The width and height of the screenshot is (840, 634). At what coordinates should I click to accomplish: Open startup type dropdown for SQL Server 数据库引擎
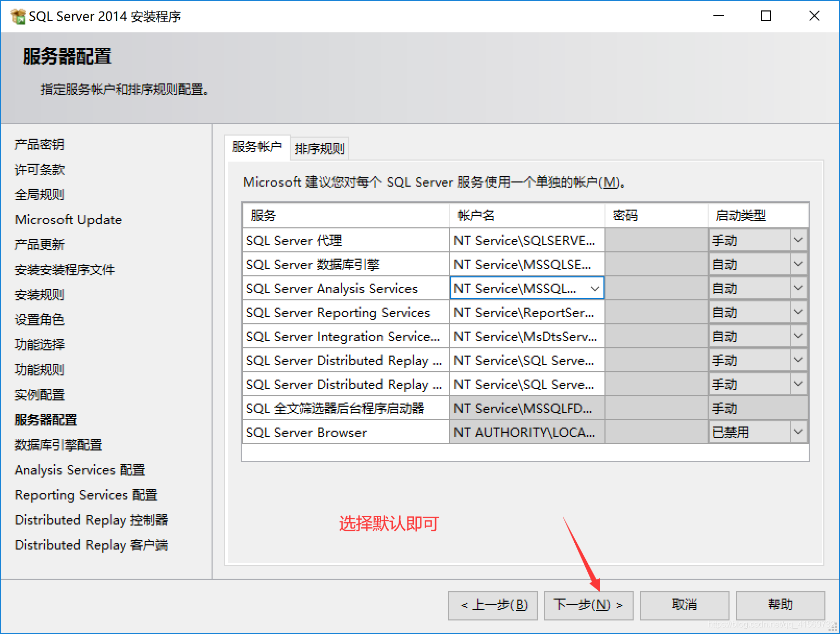coord(798,264)
